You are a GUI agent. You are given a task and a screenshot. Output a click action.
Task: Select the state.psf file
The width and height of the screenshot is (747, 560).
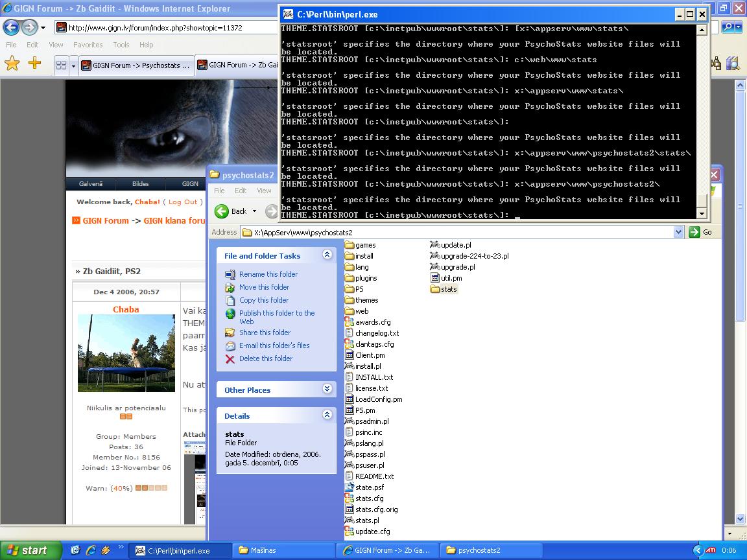364,487
